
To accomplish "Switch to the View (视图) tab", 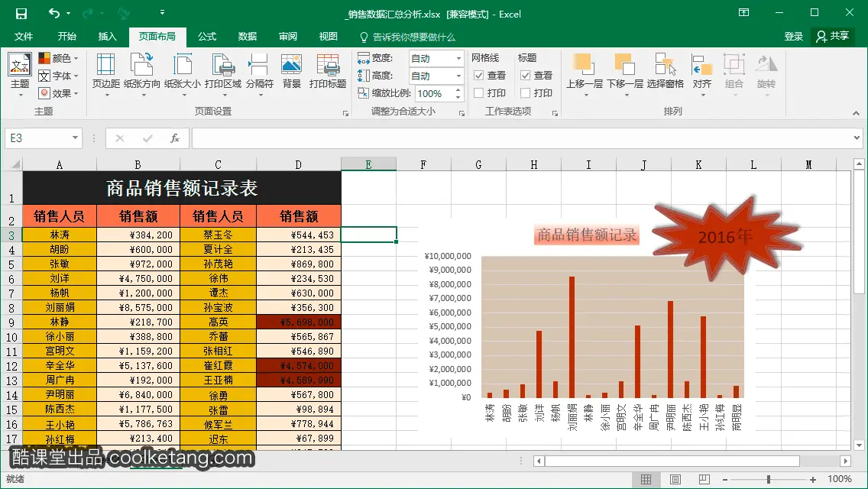I will tap(329, 37).
